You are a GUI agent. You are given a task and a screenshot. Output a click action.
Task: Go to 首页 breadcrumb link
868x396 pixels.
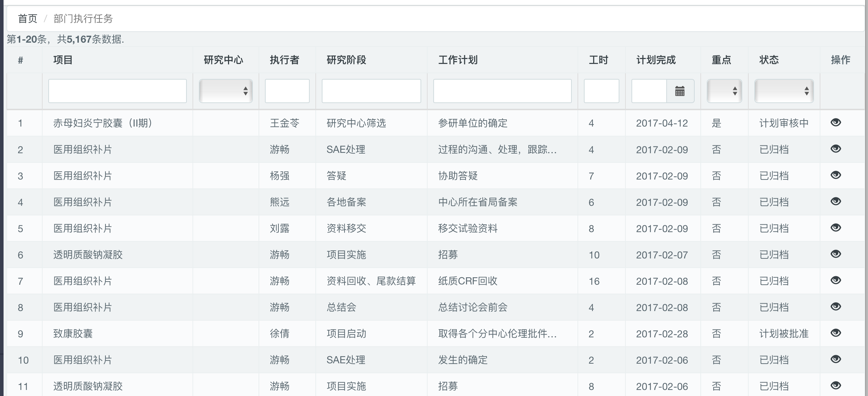[28, 18]
